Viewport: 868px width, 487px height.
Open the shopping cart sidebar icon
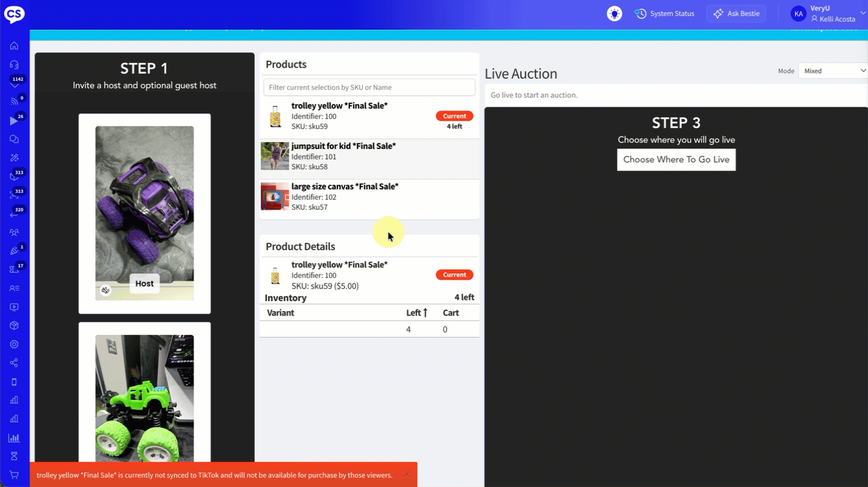(14, 475)
